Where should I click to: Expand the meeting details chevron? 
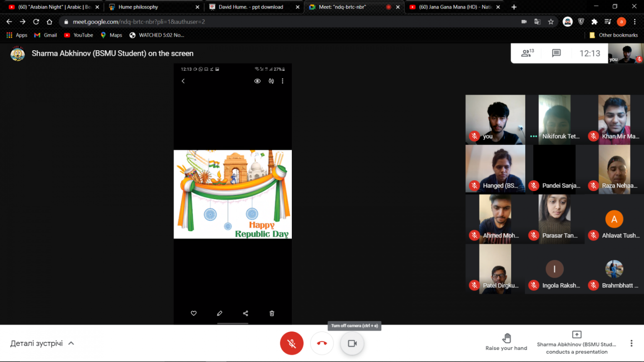pos(71,343)
